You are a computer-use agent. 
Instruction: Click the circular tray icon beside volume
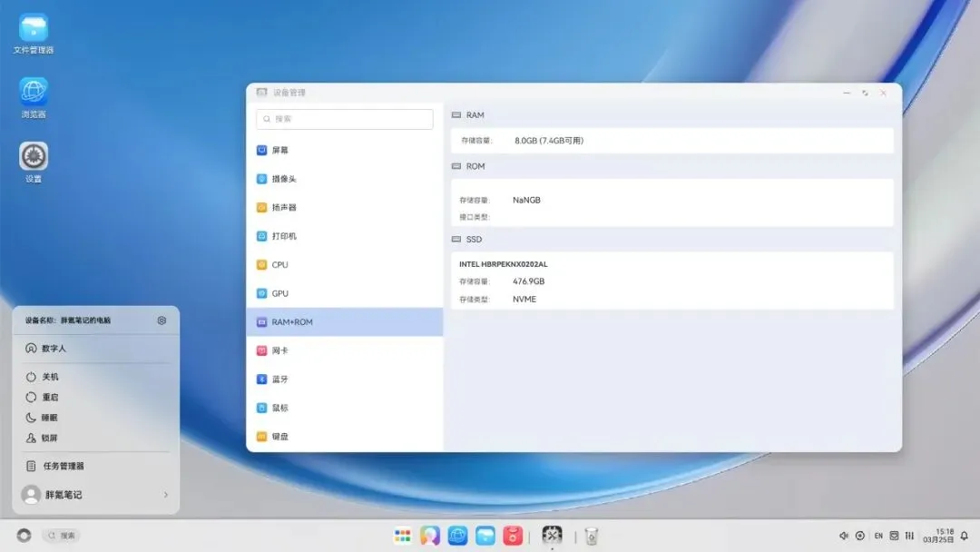(x=860, y=536)
